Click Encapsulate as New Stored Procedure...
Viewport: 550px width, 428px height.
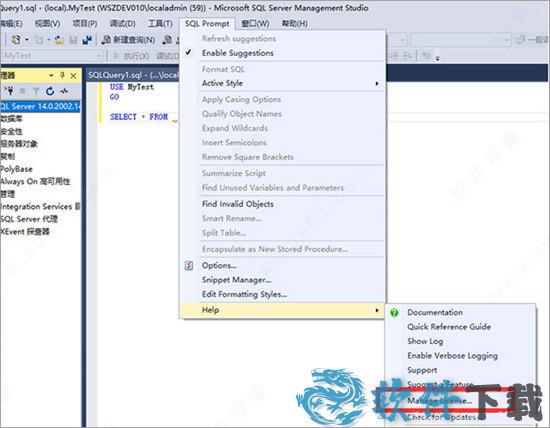tap(275, 249)
